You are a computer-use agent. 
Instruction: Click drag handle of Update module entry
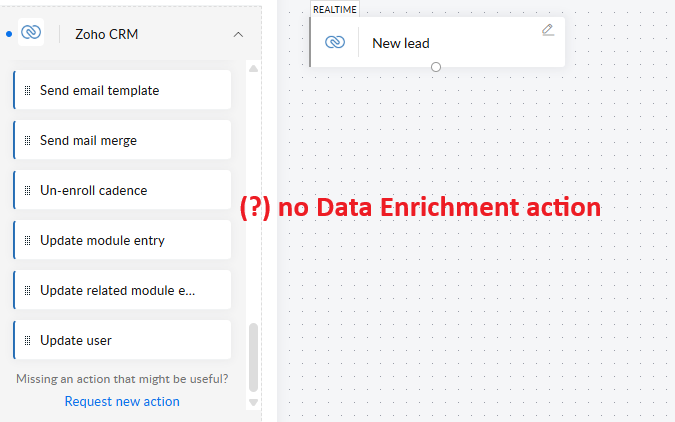(x=28, y=240)
